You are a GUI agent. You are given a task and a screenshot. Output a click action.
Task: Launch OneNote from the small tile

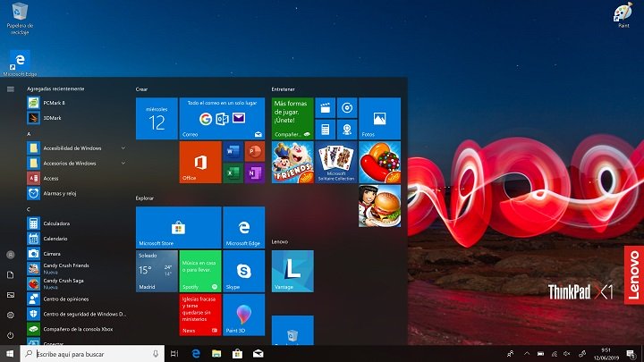pos(255,173)
